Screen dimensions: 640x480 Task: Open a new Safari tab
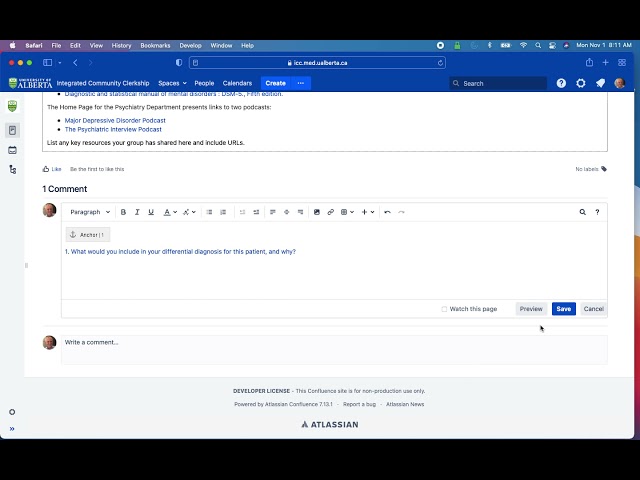(605, 62)
